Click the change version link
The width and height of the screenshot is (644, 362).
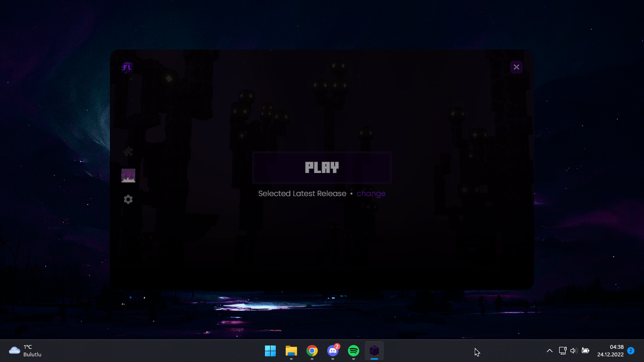point(371,193)
